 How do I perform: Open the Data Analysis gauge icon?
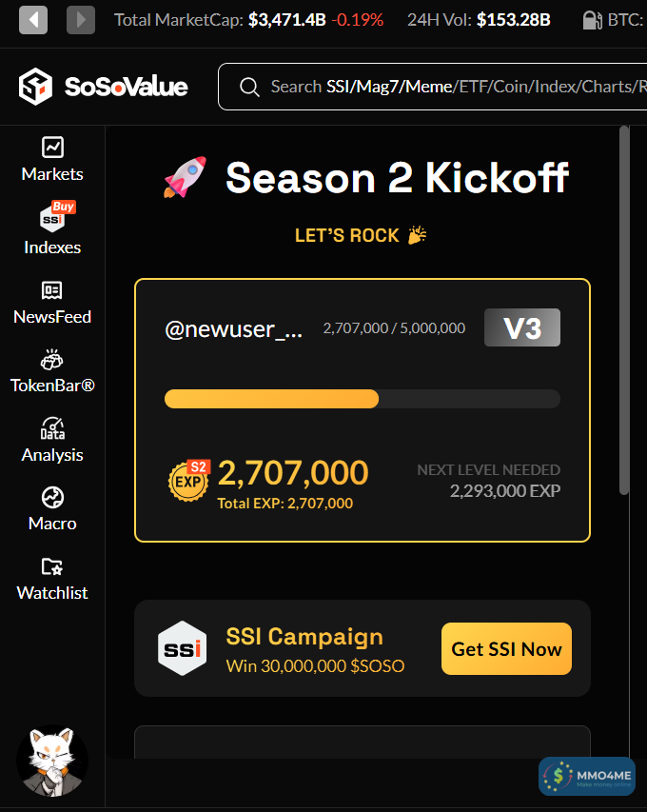[52, 428]
